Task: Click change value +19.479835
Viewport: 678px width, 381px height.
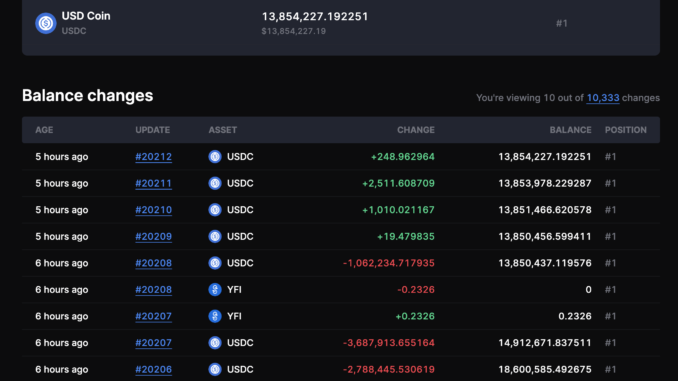Action: pyautogui.click(x=406, y=237)
